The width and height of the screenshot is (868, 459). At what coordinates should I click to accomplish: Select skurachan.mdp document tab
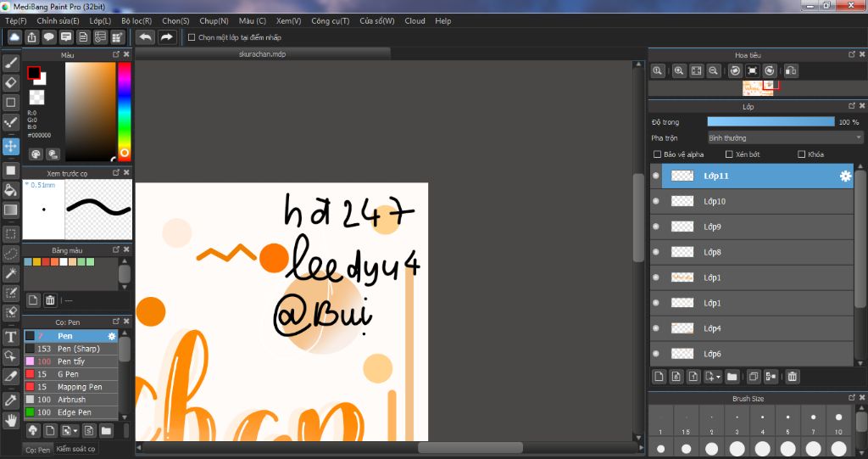263,53
